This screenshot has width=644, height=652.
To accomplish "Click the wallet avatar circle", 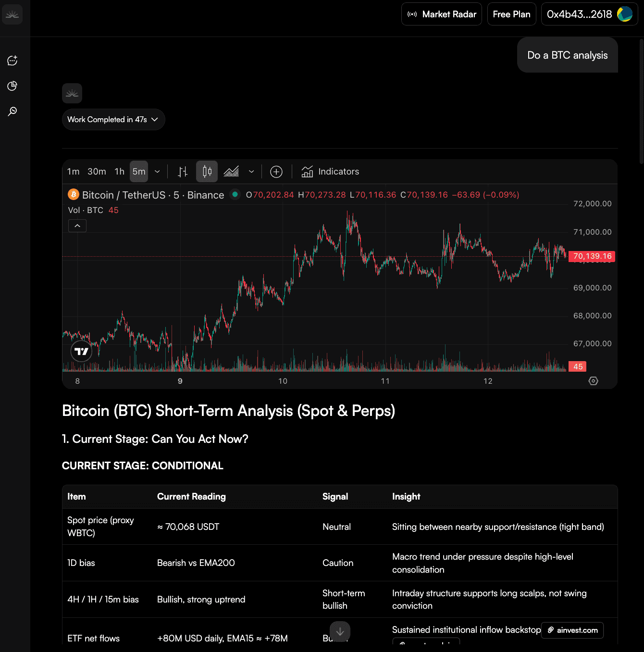I will tap(624, 14).
